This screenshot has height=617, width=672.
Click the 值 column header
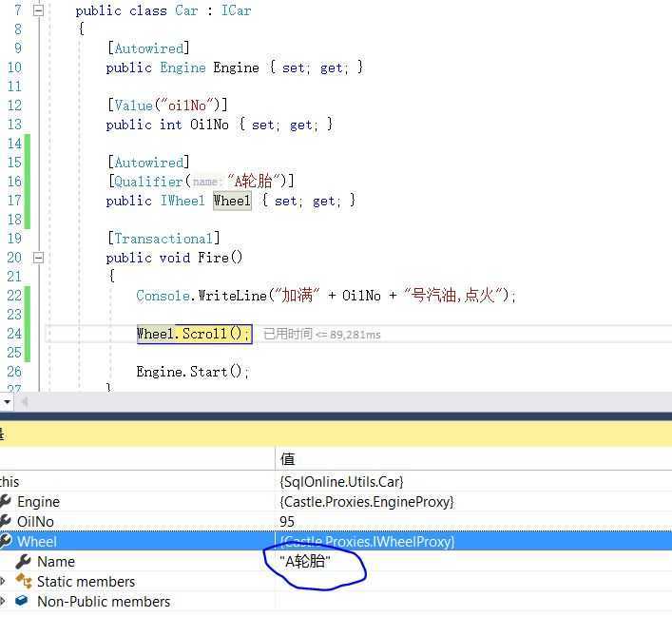288,459
